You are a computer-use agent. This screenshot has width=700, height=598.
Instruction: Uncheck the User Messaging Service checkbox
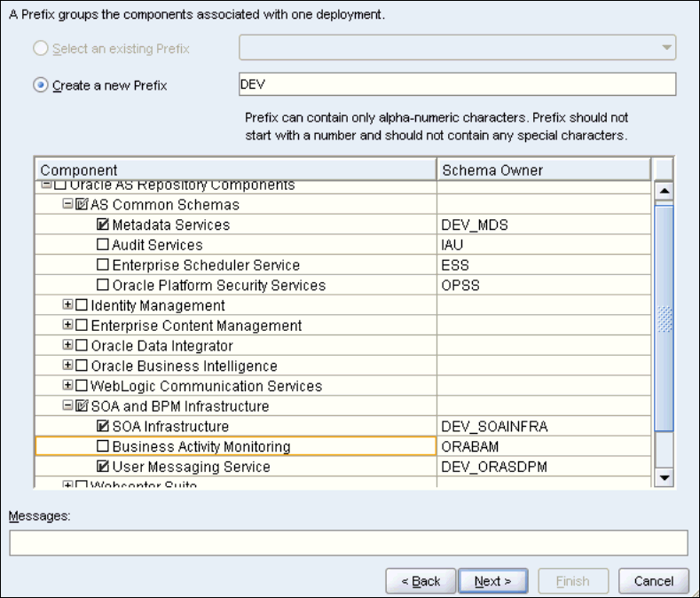(103, 467)
